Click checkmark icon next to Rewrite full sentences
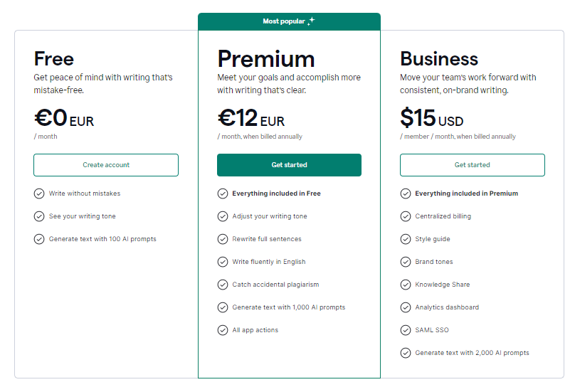 pyautogui.click(x=223, y=239)
